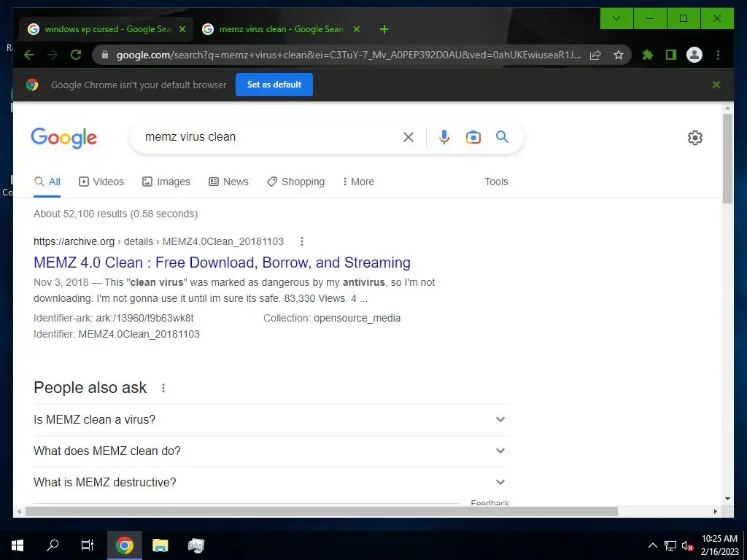The height and width of the screenshot is (560, 747).
Task: Click the archive.org result URL
Action: pyautogui.click(x=158, y=241)
